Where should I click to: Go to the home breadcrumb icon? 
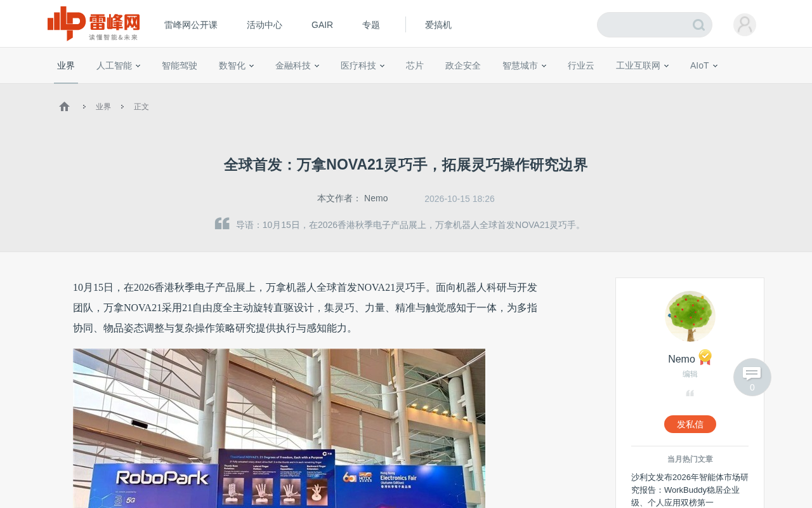click(64, 107)
